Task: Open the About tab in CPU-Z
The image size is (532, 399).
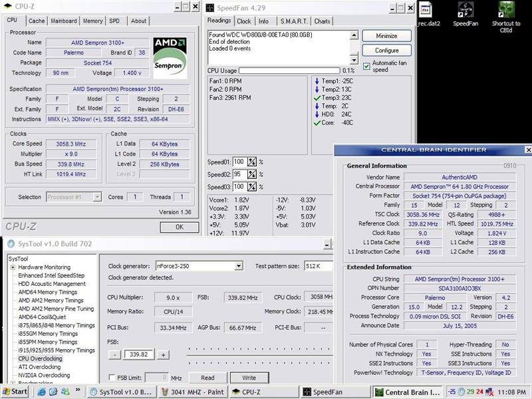Action: pyautogui.click(x=138, y=21)
